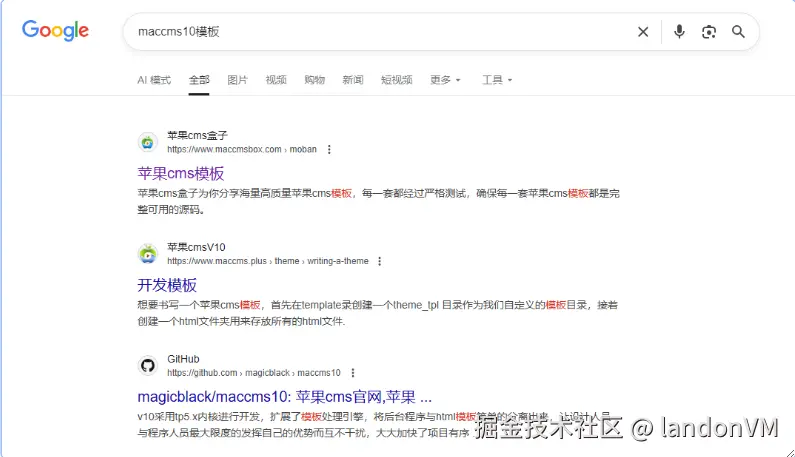Click snippet text starting 苹果cms盒子为你分享
795x457 pixels.
pos(378,201)
